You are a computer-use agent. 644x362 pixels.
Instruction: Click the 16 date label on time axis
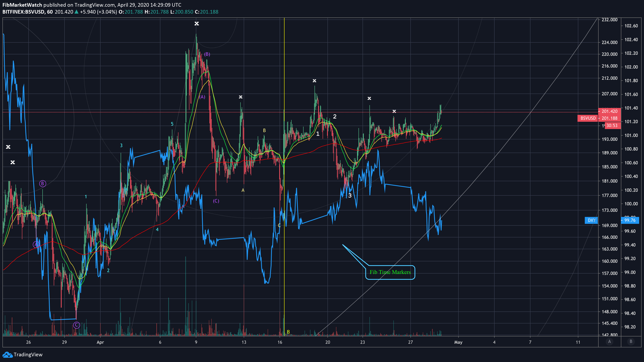(x=280, y=342)
